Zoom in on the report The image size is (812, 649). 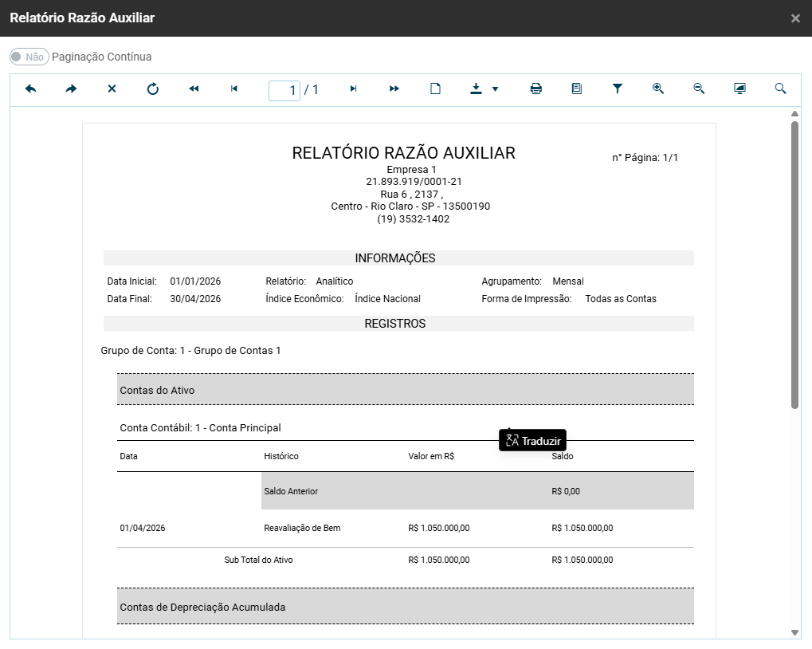[x=658, y=89]
